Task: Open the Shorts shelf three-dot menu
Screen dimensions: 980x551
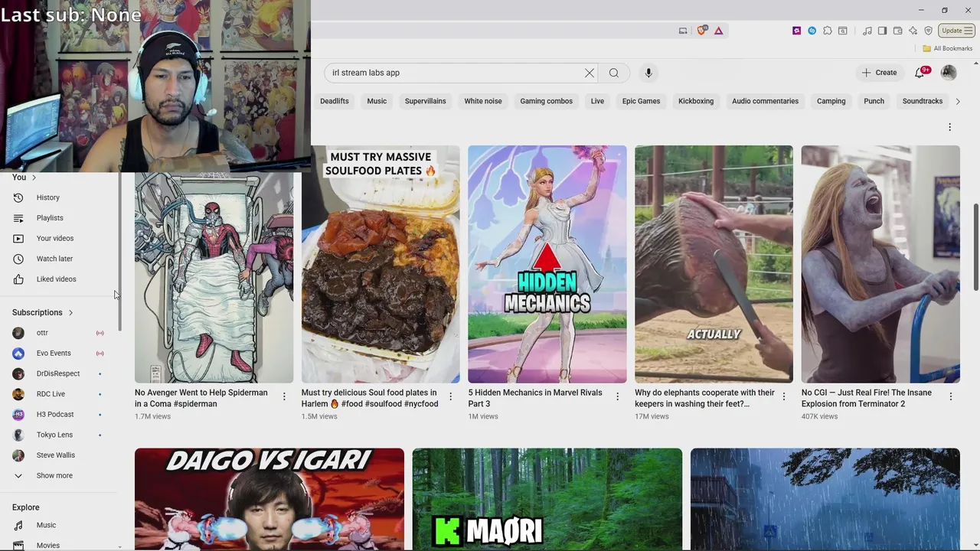Action: pyautogui.click(x=949, y=127)
